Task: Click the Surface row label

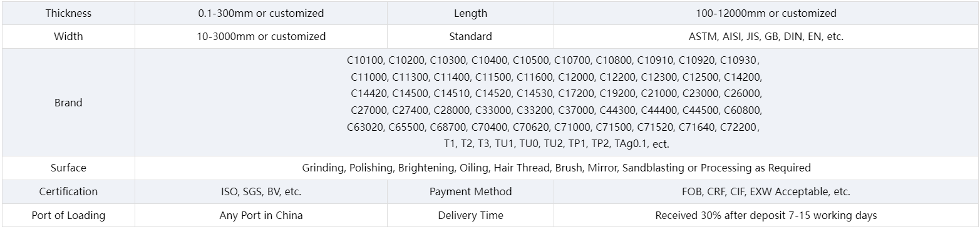Action: coord(68,168)
